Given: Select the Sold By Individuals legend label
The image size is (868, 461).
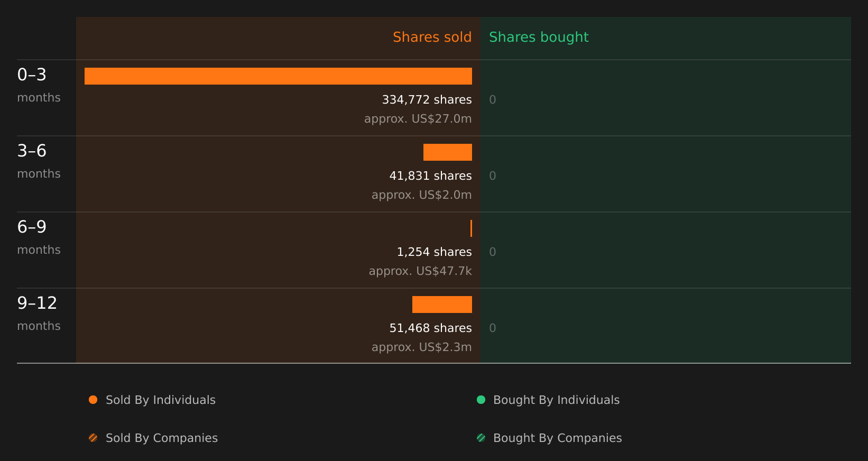Looking at the screenshot, I should pos(161,400).
